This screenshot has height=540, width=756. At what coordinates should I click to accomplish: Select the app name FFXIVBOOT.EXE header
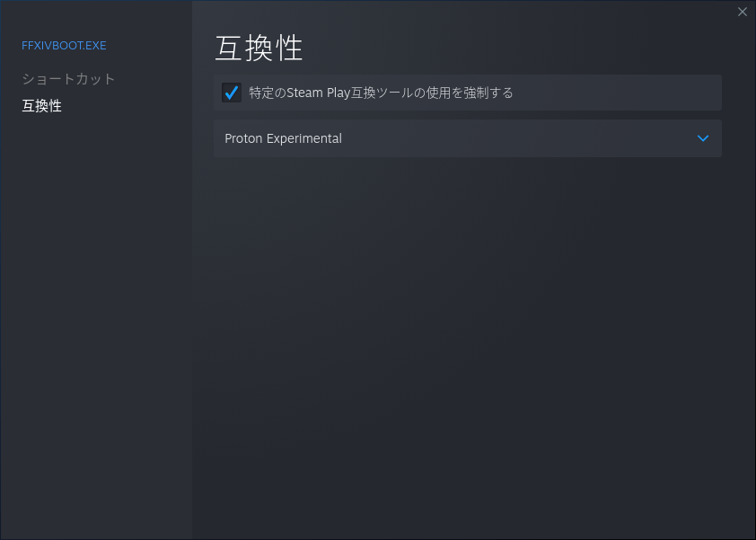(64, 45)
